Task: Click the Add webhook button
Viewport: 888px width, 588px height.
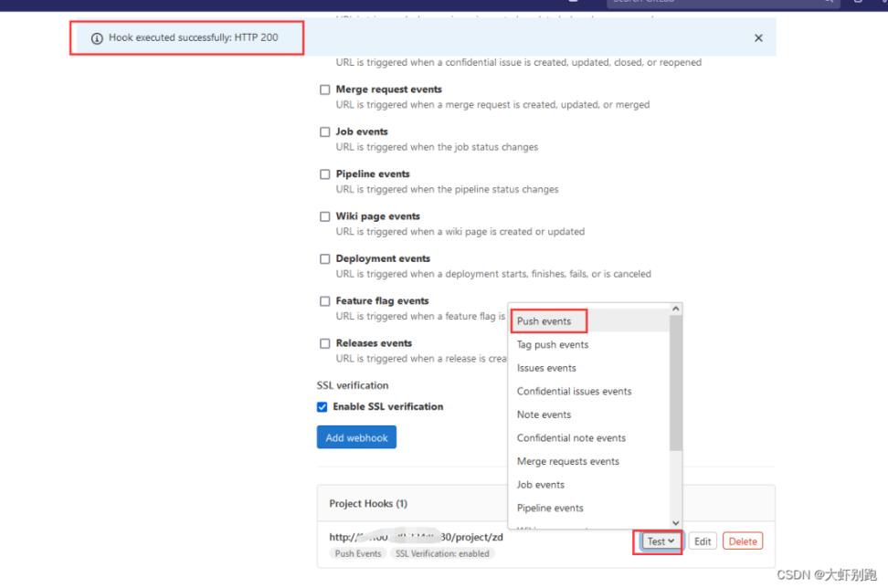Action: 356,438
